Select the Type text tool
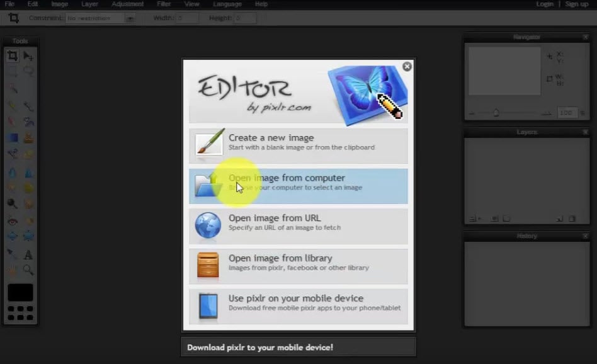This screenshot has height=364, width=597. (x=28, y=254)
